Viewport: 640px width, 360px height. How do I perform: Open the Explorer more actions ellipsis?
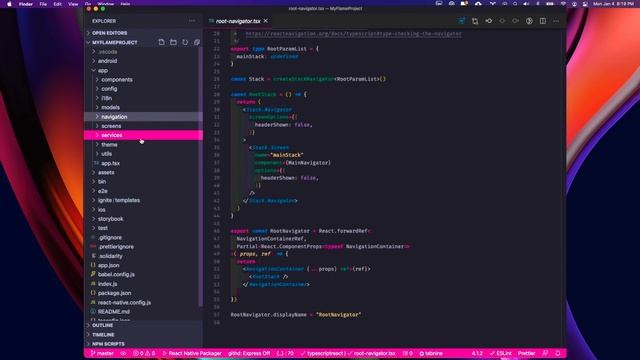click(192, 21)
